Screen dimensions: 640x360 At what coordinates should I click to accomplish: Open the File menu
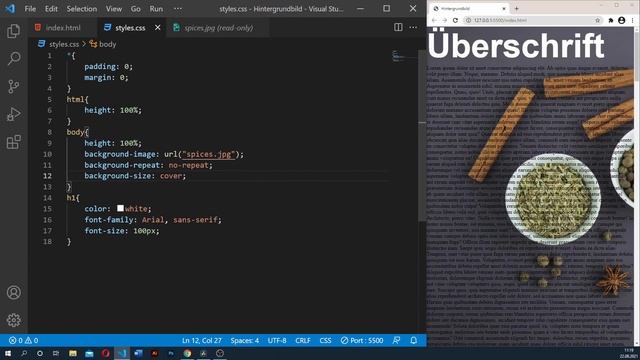click(30, 9)
